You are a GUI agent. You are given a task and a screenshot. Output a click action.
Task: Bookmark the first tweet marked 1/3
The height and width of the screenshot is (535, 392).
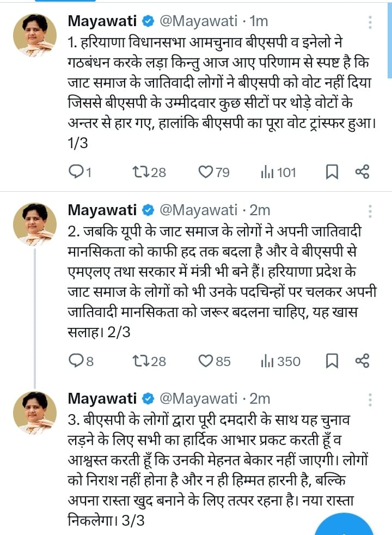pos(332,173)
